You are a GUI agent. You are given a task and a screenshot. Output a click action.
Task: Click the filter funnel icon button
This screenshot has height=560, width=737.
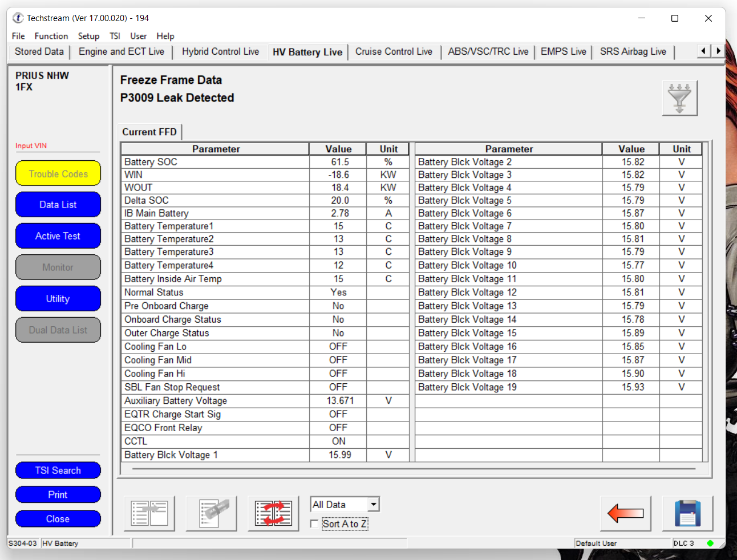[x=679, y=98]
